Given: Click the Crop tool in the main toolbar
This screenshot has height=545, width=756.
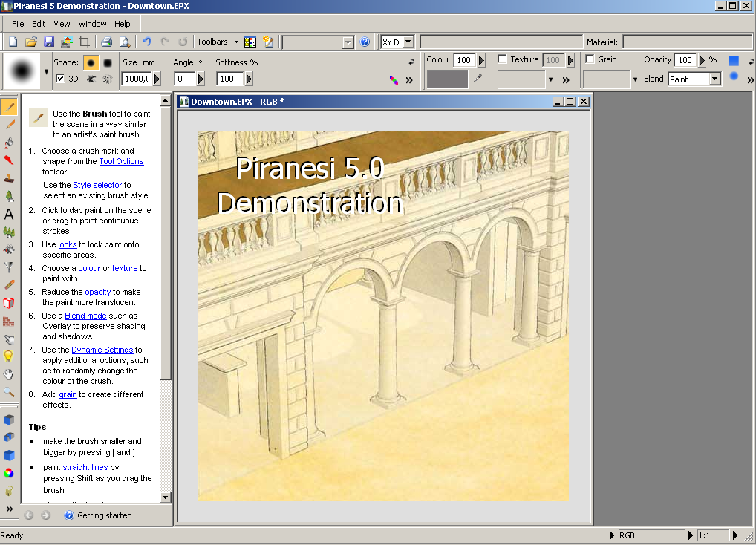Looking at the screenshot, I should [x=85, y=42].
